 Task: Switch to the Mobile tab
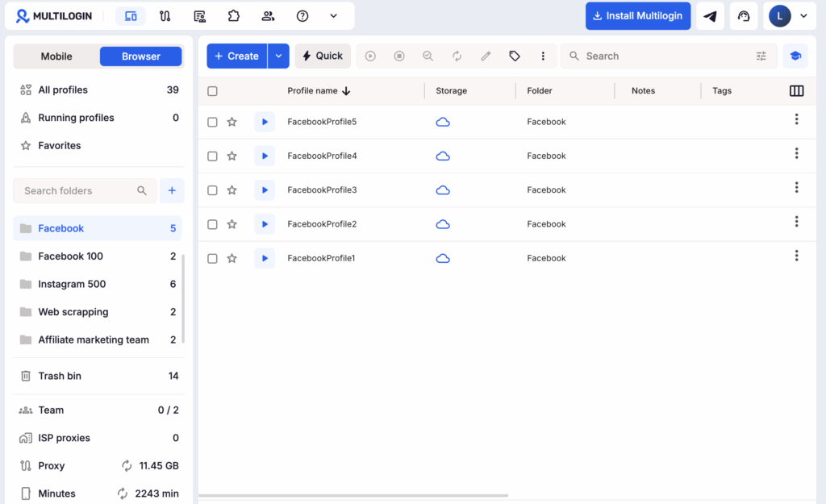(56, 56)
